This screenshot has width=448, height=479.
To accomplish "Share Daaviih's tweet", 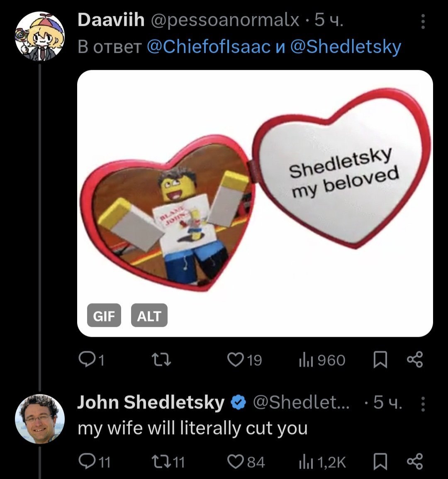I will (415, 360).
